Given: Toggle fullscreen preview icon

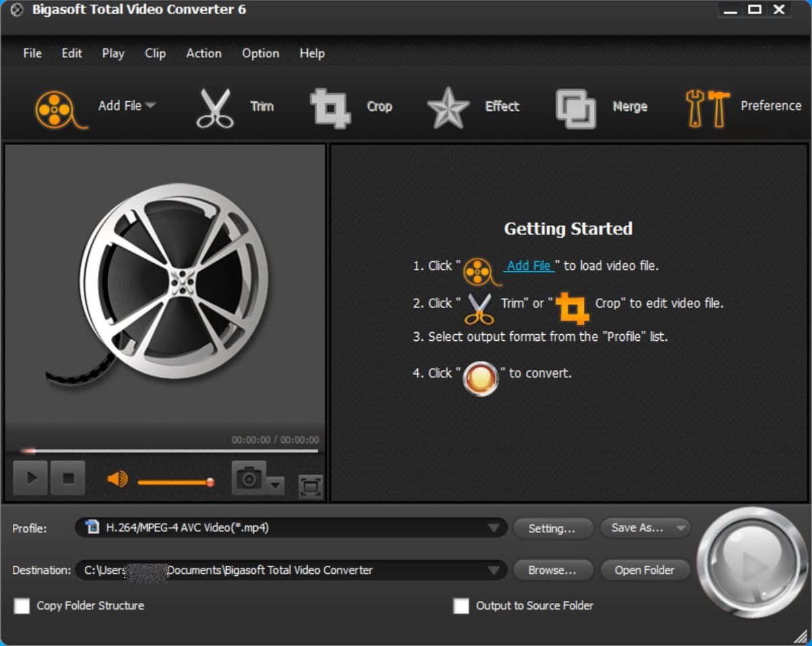Looking at the screenshot, I should 310,487.
